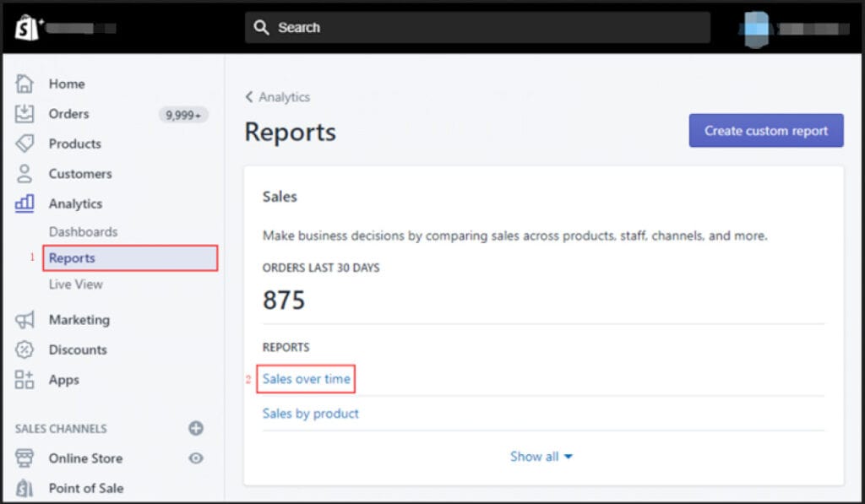The width and height of the screenshot is (865, 504).
Task: Select the Home icon in the sidebar
Action: [x=25, y=84]
